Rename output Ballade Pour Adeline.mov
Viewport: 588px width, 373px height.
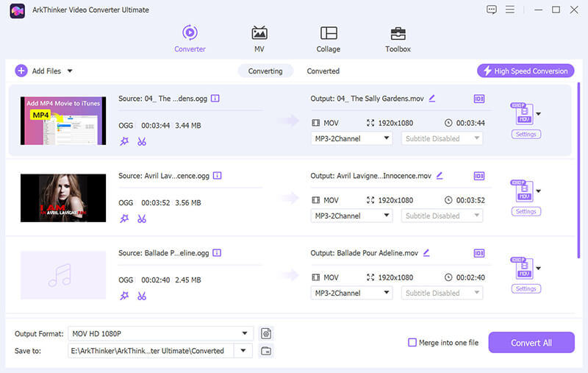pyautogui.click(x=426, y=253)
